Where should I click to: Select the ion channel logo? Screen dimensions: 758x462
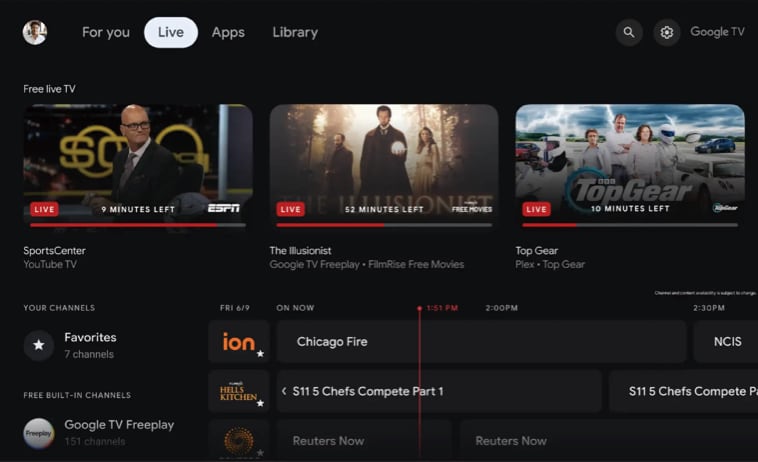[x=239, y=342]
